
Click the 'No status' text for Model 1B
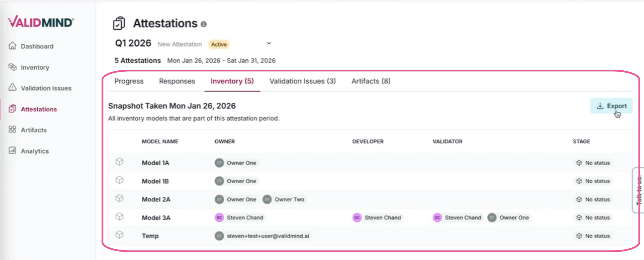(597, 181)
